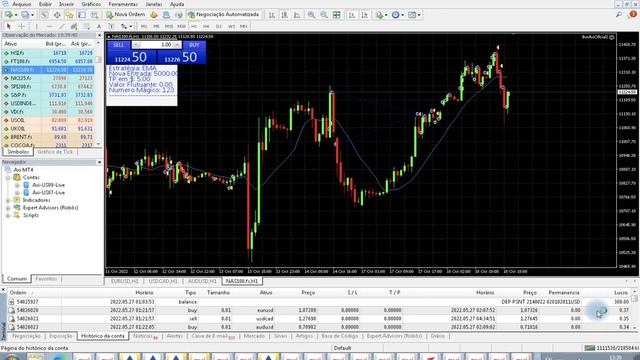The width and height of the screenshot is (640, 360).
Task: Select NAS100.fs in Market Watch
Action: 48,70
